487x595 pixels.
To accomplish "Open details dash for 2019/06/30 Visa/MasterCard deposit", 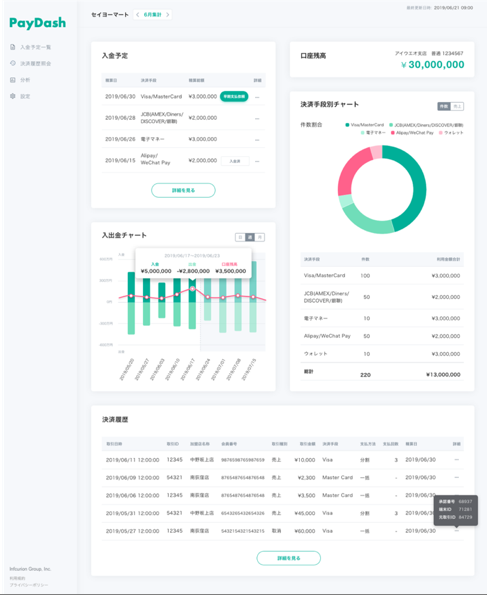I will pyautogui.click(x=257, y=97).
